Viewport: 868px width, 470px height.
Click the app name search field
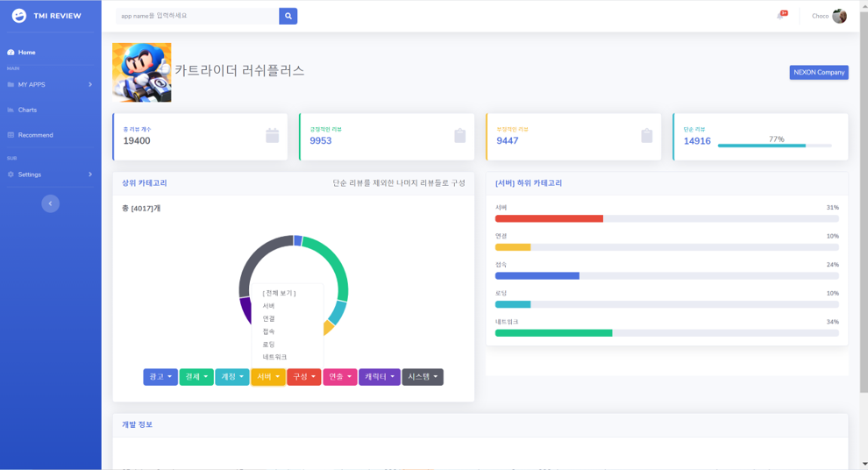click(197, 16)
